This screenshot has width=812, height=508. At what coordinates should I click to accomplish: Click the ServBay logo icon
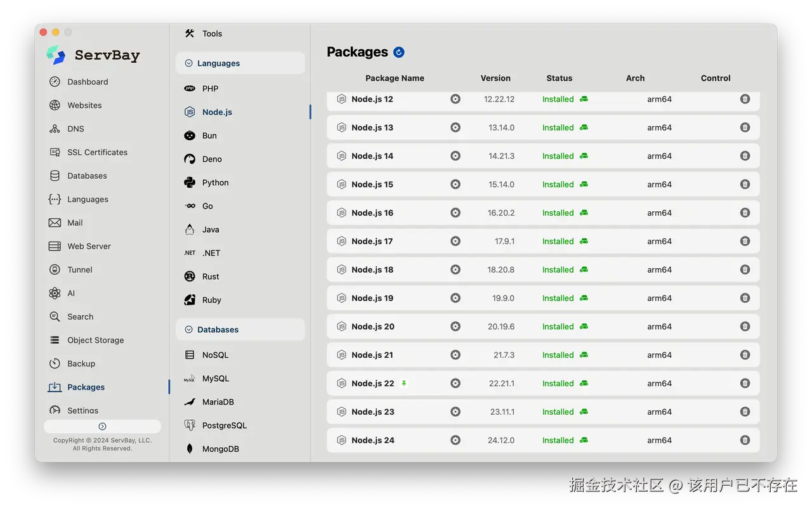coord(56,55)
